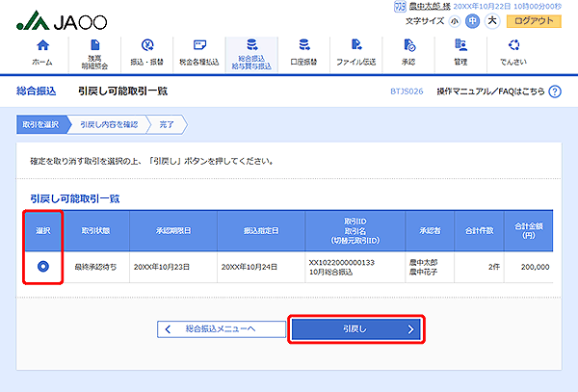This screenshot has width=578, height=392.
Task: Open 残高明細照会 document icon
Action: pyautogui.click(x=94, y=45)
